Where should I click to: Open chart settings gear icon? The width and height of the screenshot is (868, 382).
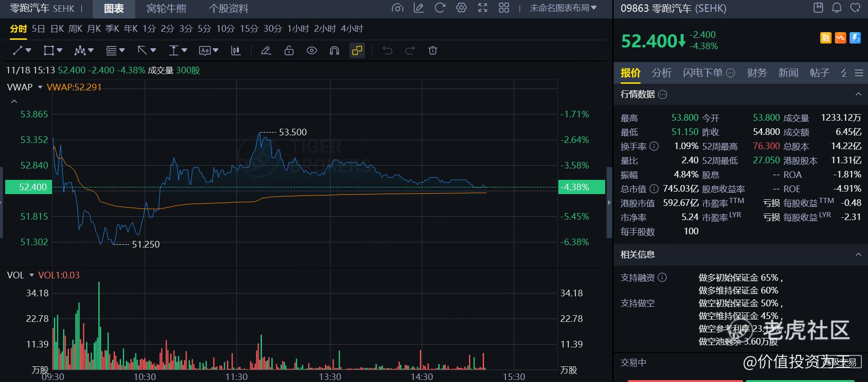tap(461, 8)
